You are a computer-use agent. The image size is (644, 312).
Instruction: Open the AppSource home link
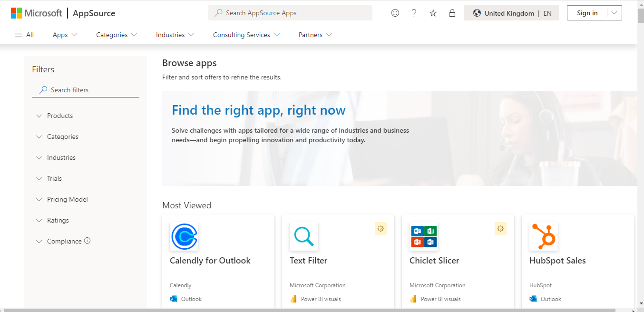94,13
